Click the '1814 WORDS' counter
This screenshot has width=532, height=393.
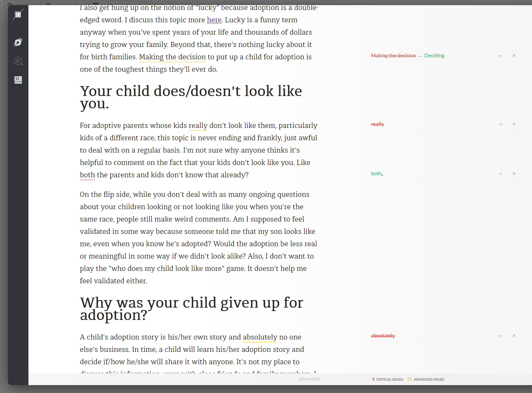coord(309,379)
